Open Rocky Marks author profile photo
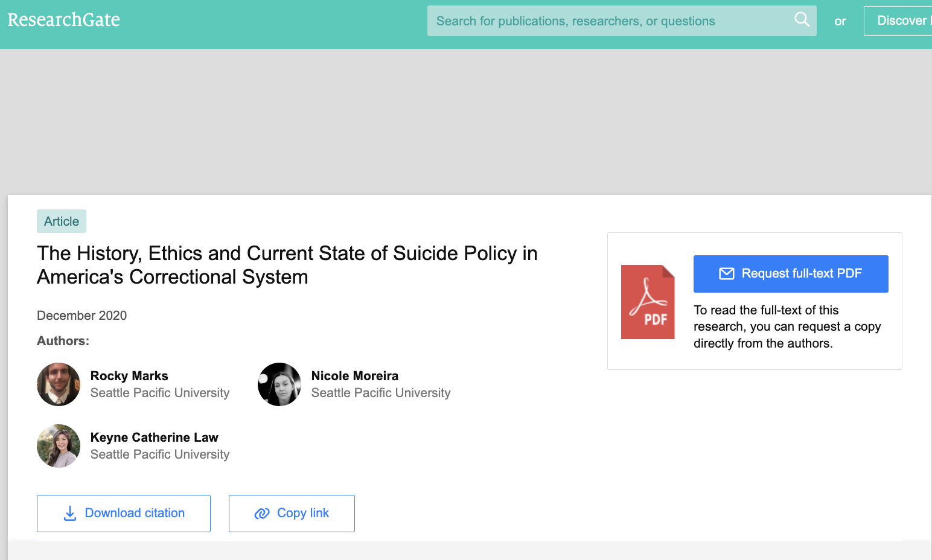932x560 pixels. tap(59, 384)
